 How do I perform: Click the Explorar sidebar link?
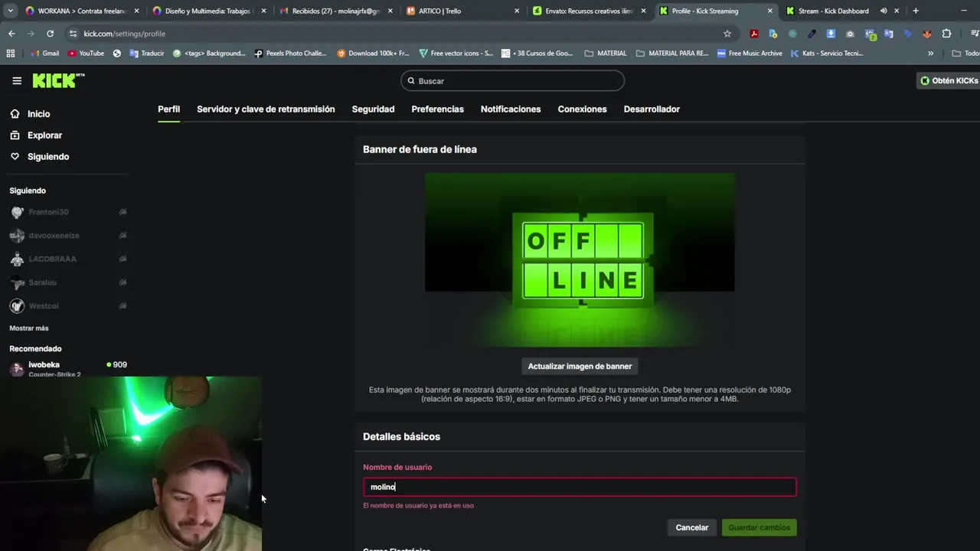tap(44, 135)
